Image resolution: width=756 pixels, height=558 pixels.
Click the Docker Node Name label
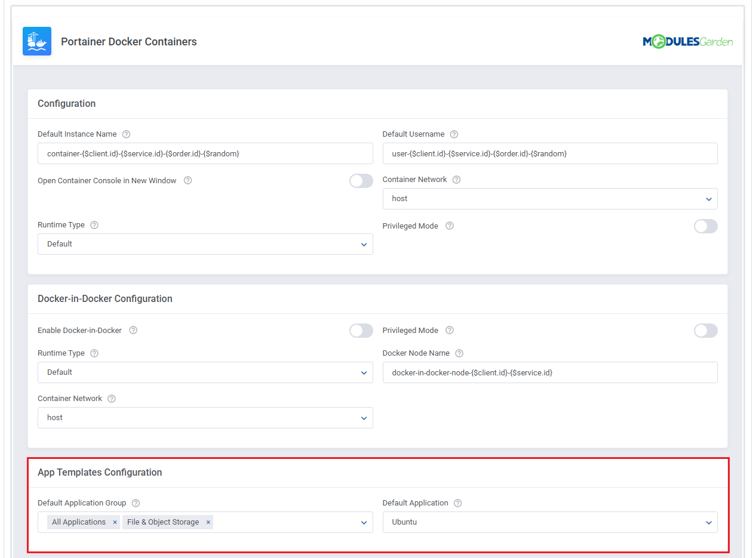pyautogui.click(x=416, y=353)
